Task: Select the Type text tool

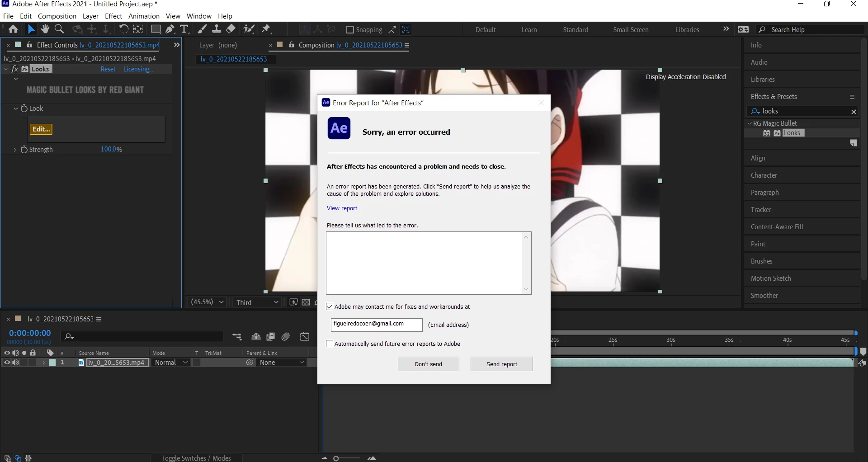Action: tap(184, 29)
